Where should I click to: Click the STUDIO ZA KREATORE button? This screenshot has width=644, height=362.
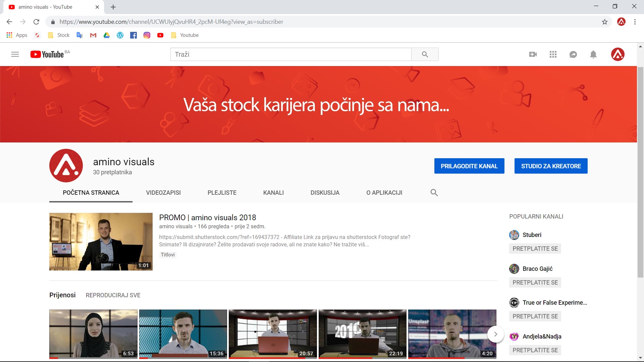point(551,166)
